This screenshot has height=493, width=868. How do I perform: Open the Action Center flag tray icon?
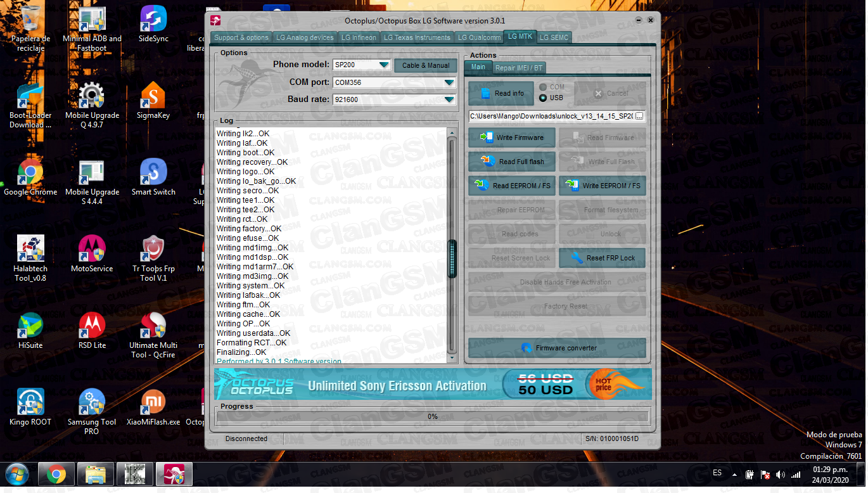pos(765,475)
